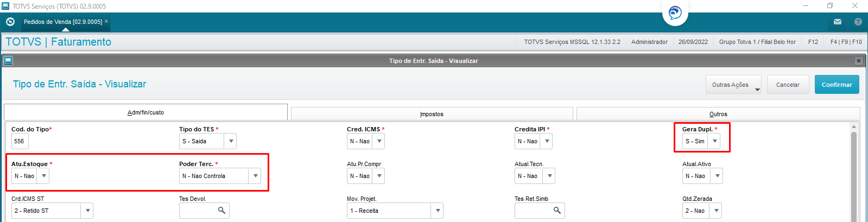
Task: Expand the Qtd.Zerada dropdown
Action: (716, 211)
